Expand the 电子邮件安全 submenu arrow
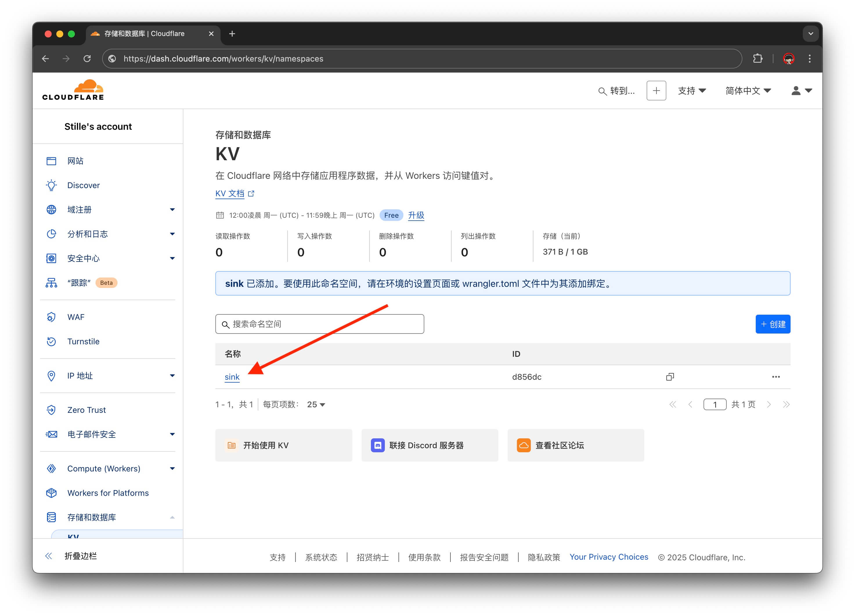The image size is (855, 616). pyautogui.click(x=172, y=434)
